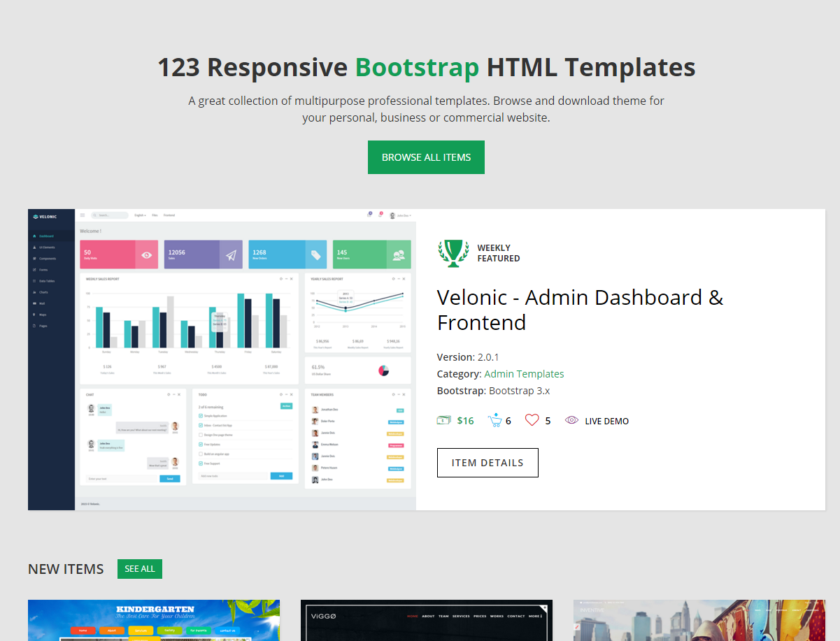The image size is (840, 641).
Task: Uncheck the Free Support todo checkbox
Action: pyautogui.click(x=201, y=463)
